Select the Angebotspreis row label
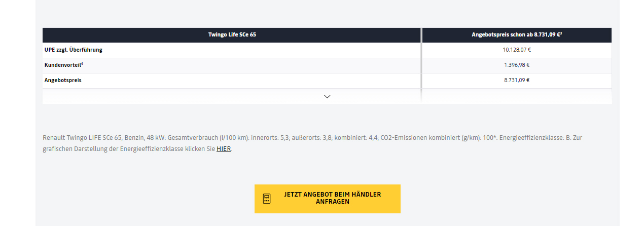Viewport: 644px width, 226px height. [63, 80]
